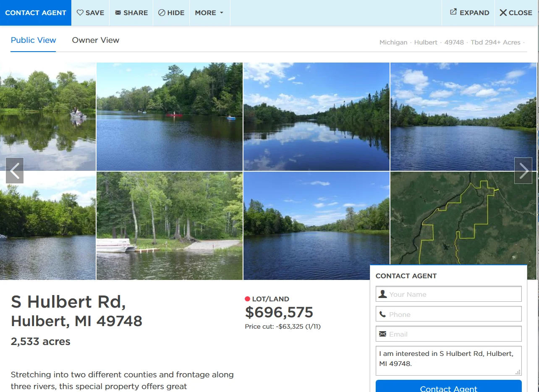Click the Contact Agent header button
Image resolution: width=539 pixels, height=392 pixels.
pyautogui.click(x=36, y=13)
